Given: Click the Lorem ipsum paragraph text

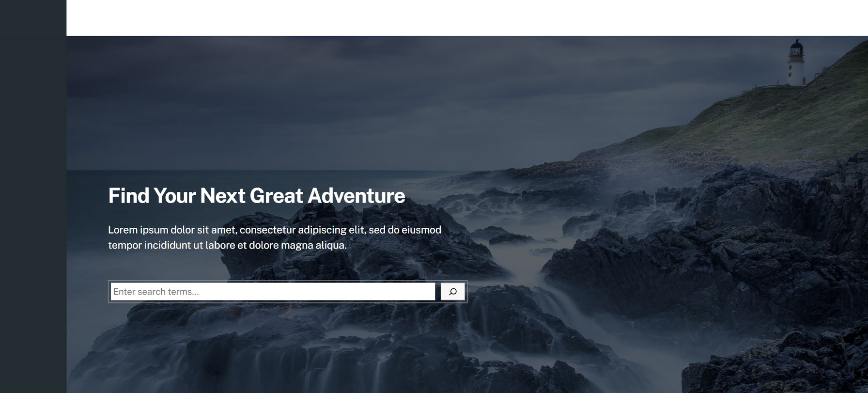Looking at the screenshot, I should coord(275,237).
